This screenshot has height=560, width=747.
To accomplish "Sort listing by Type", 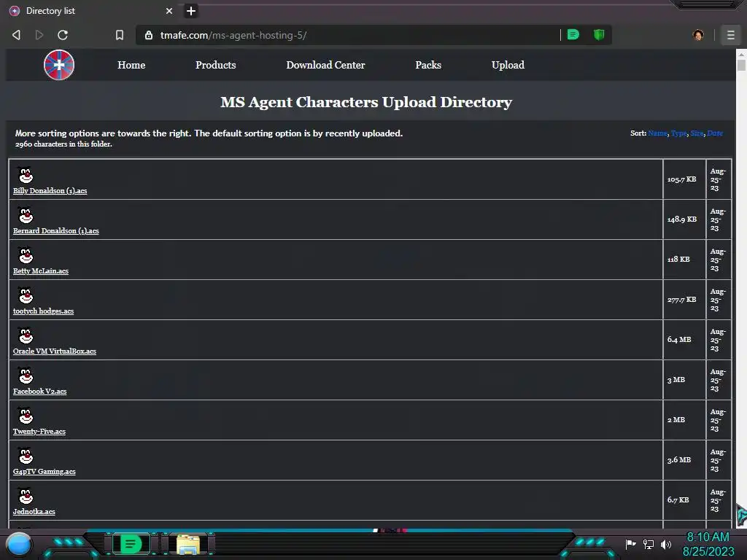I will [x=679, y=133].
